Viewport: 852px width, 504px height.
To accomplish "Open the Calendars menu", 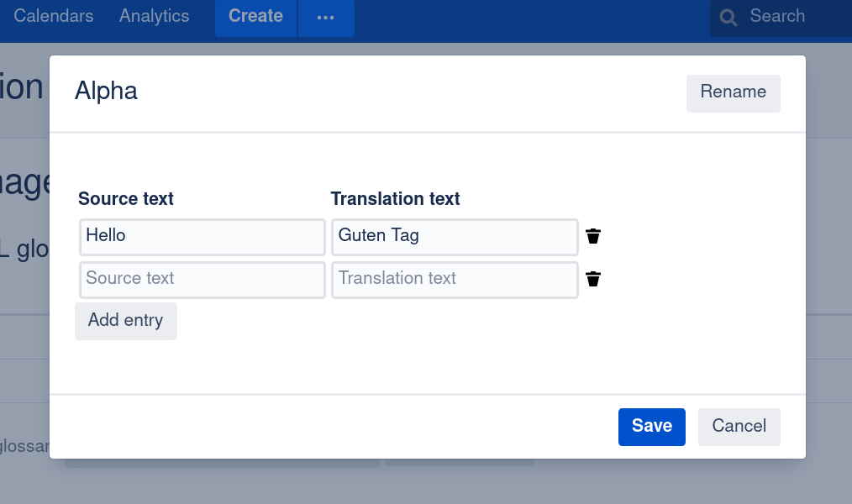I will 54,16.
